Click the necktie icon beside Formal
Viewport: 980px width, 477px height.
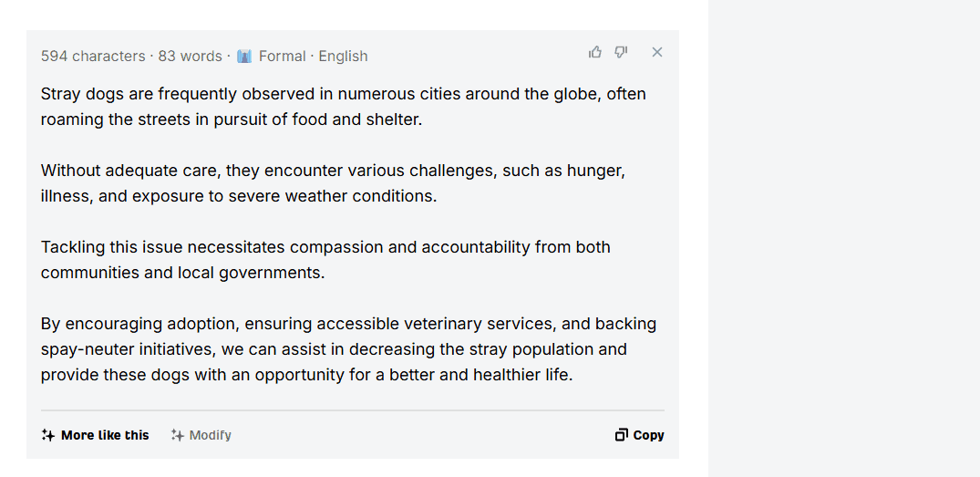click(244, 57)
